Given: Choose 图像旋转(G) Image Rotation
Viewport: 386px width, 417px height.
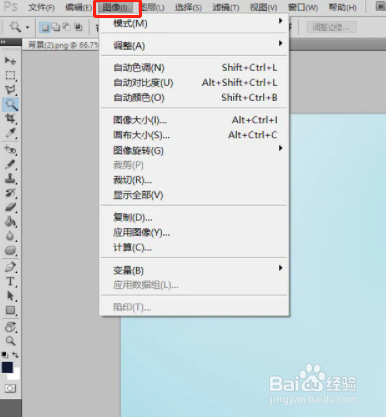Looking at the screenshot, I should click(x=194, y=150).
